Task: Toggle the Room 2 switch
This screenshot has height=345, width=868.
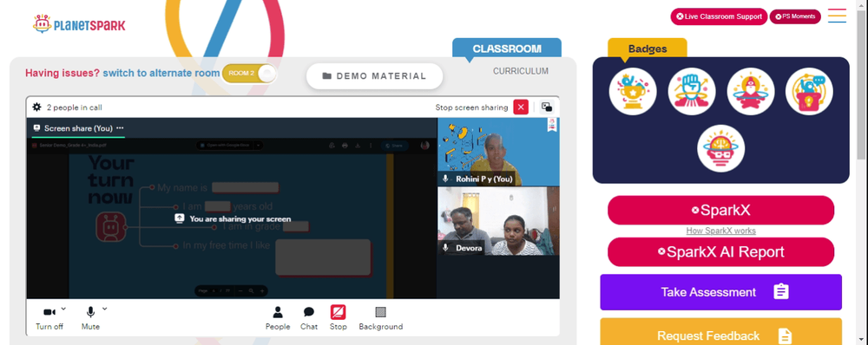Action: (249, 74)
